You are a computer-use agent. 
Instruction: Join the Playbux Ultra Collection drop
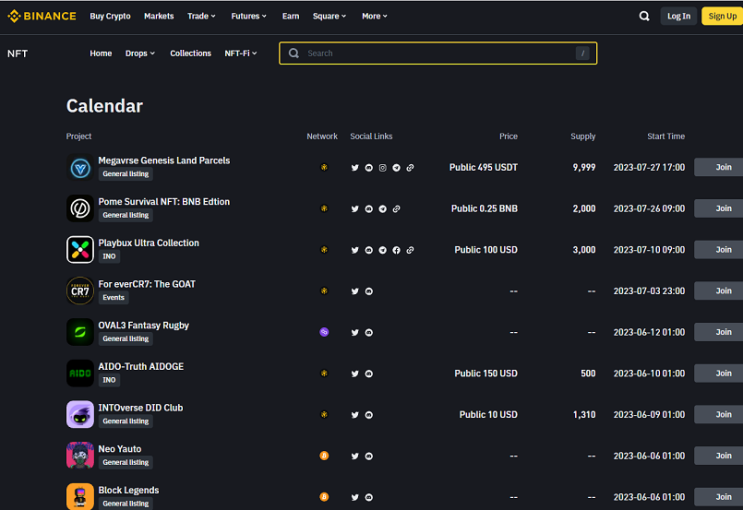719,250
